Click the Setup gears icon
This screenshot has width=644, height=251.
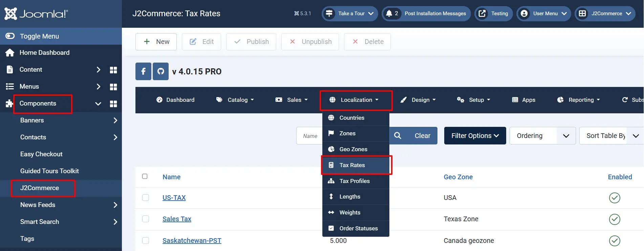(460, 100)
